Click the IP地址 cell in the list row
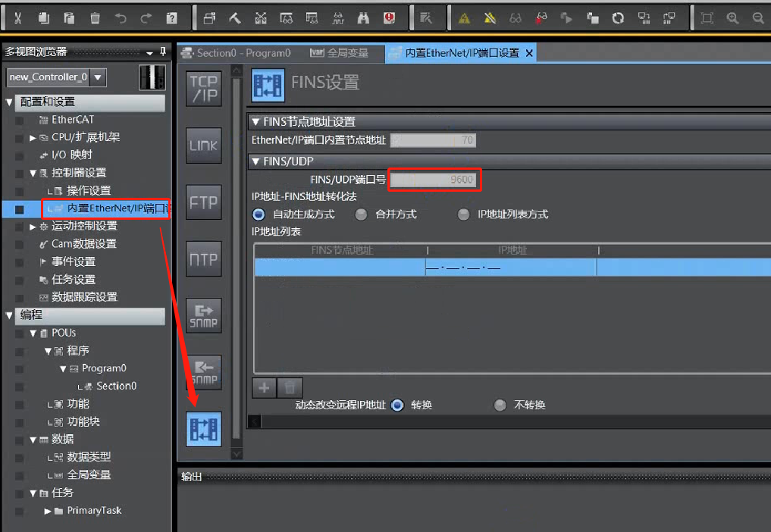 [512, 268]
